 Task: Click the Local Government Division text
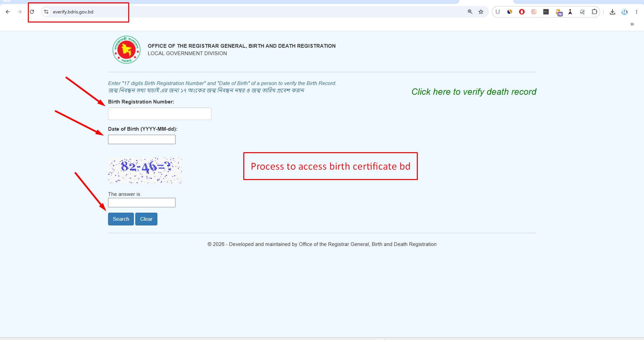[187, 53]
